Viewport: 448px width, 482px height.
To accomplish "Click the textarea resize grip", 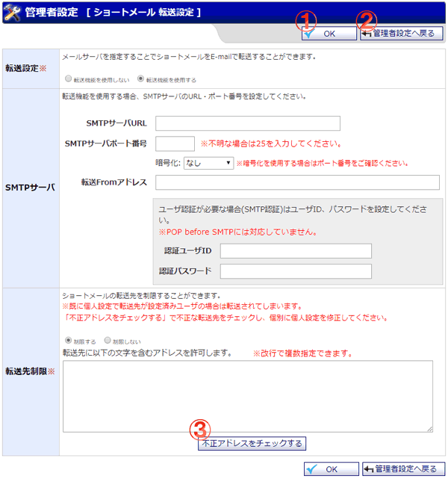I will [x=430, y=429].
